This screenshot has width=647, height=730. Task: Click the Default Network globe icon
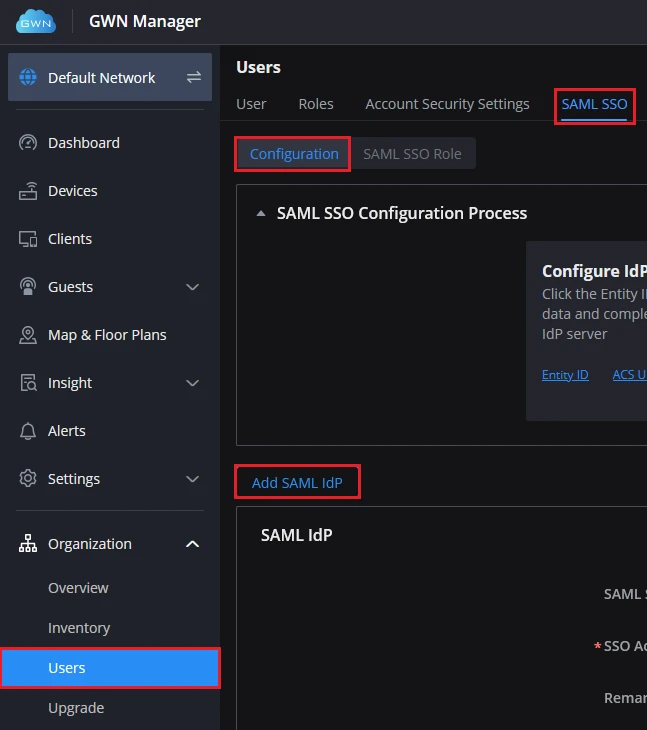(x=28, y=77)
